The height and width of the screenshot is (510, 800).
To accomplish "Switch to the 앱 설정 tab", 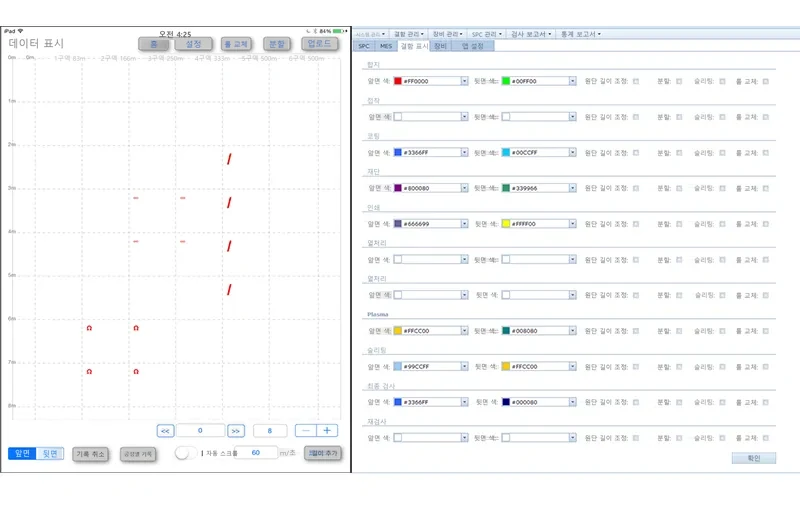I will (472, 46).
